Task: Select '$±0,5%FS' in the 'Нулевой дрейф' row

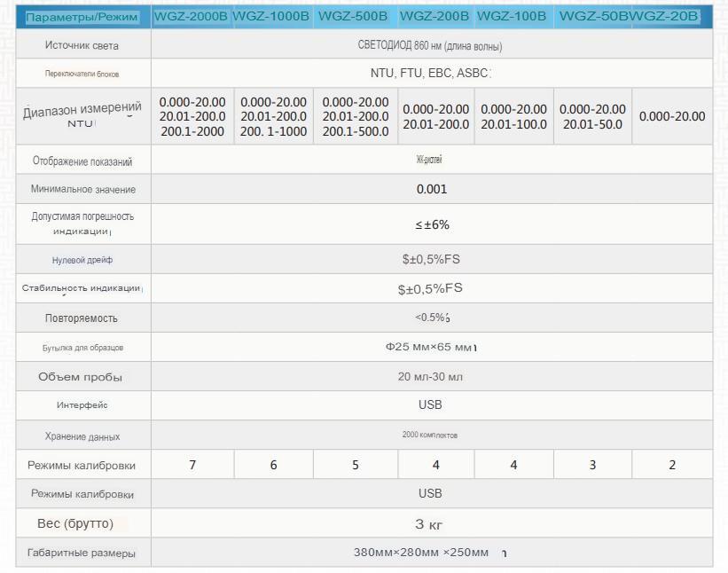Action: 431,259
